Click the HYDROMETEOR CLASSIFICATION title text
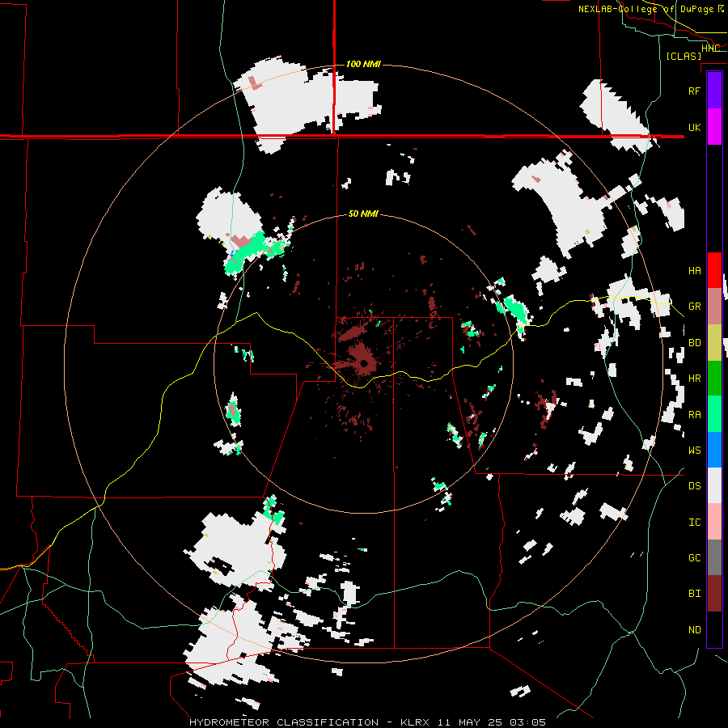 click(x=284, y=722)
